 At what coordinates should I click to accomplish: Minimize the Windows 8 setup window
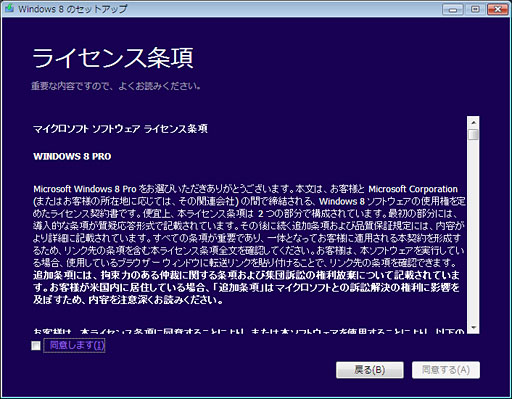pos(452,9)
